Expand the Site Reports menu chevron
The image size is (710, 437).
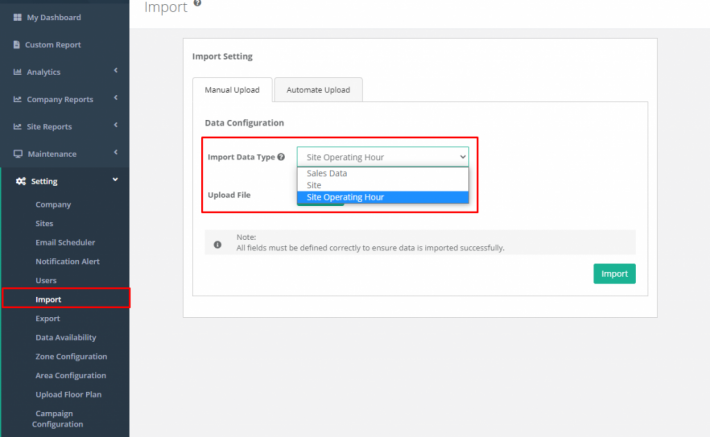coord(116,125)
